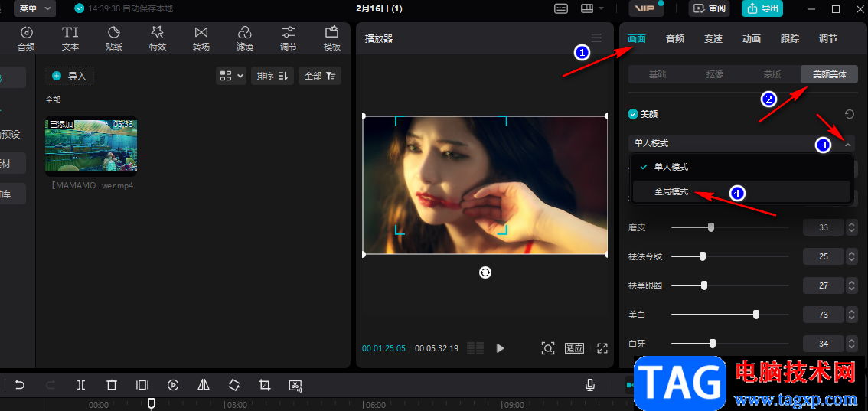The image size is (868, 411).
Task: Switch to the 调节 tab on right panel
Action: point(828,39)
